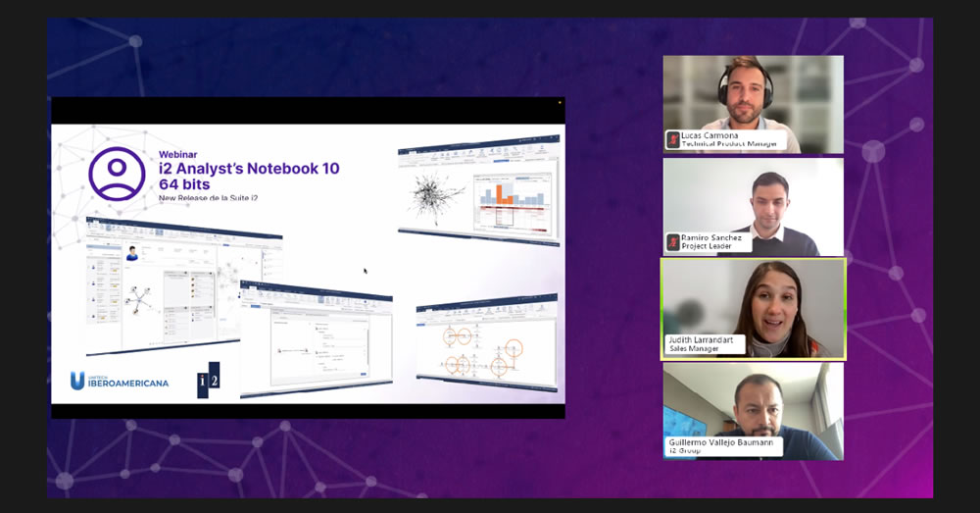Click the i2 logo on the slide
The image size is (980, 513).
[x=209, y=380]
